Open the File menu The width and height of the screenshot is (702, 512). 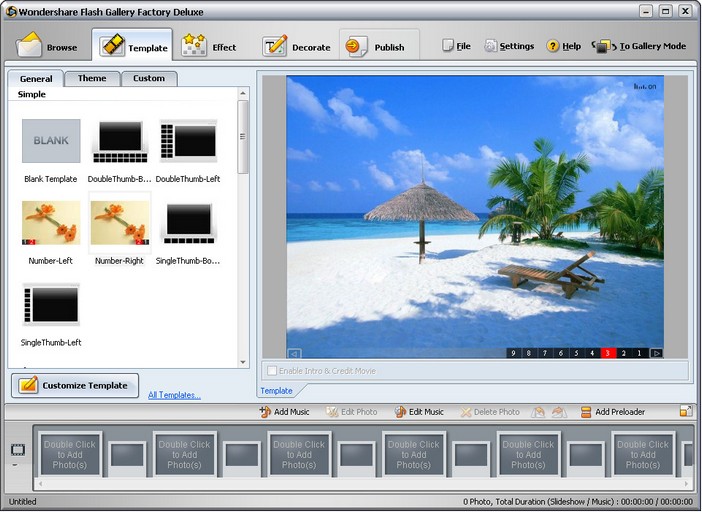pyautogui.click(x=456, y=46)
